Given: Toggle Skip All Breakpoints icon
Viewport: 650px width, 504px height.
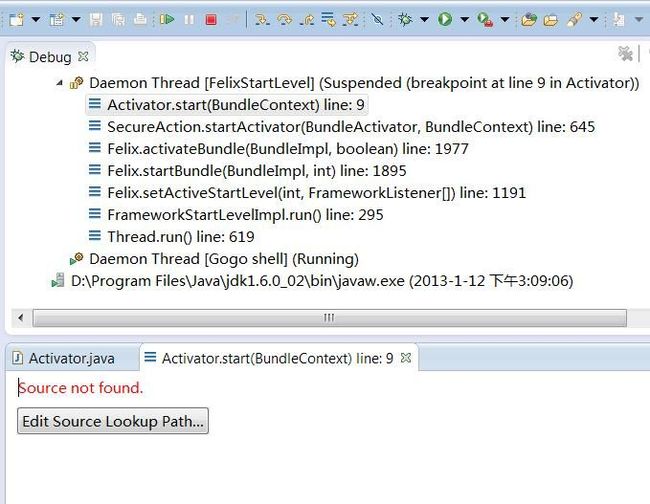Looking at the screenshot, I should [x=377, y=19].
